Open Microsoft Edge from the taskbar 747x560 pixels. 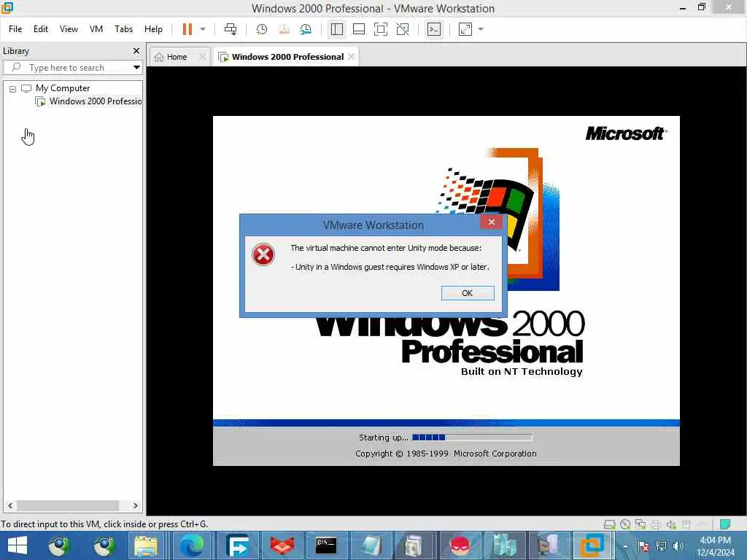192,545
